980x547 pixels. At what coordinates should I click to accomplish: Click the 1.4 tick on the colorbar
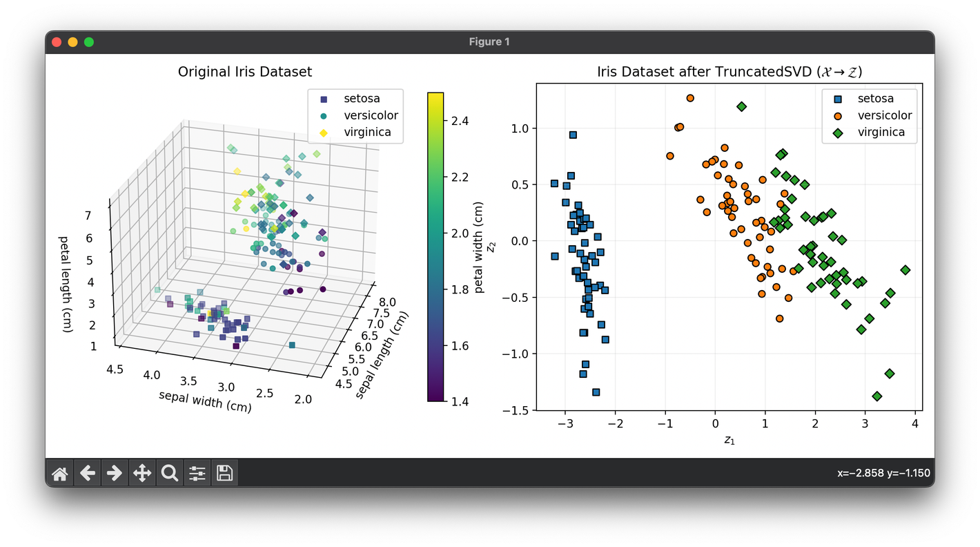point(460,401)
